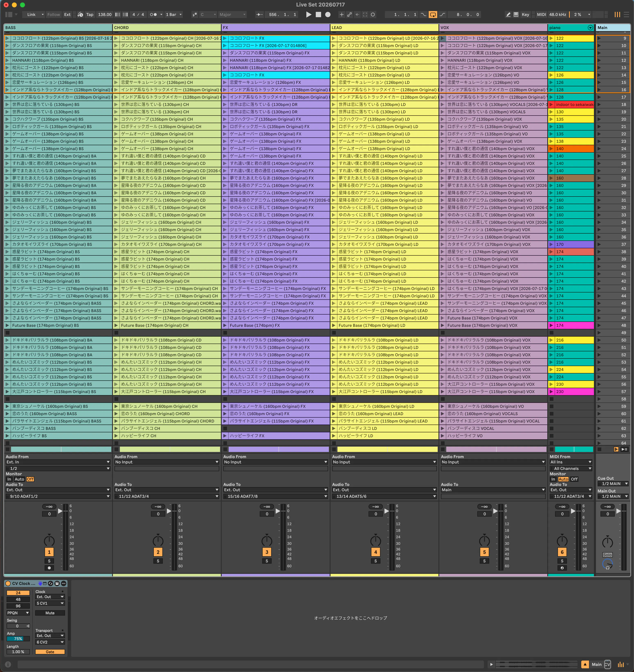This screenshot has height=672, width=634.
Task: Switch to Arrangement view with orange bars icon
Action: point(617,15)
